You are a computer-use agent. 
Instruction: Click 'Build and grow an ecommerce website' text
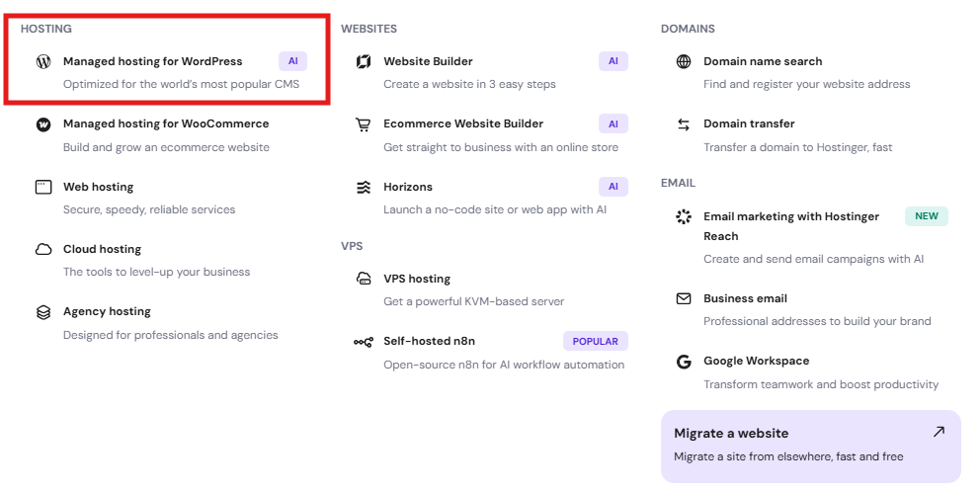tap(166, 147)
